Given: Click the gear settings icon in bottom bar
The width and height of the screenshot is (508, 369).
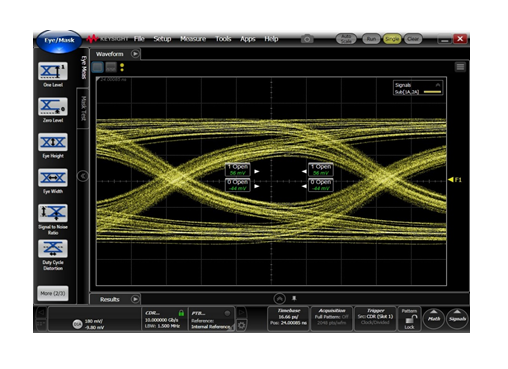Looking at the screenshot, I should pyautogui.click(x=242, y=324).
